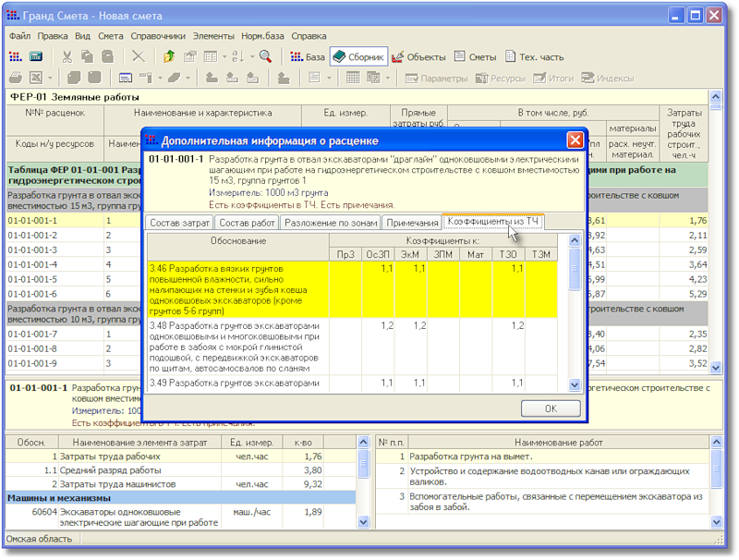Viewport: 739px width, 560px height.
Task: Click the calculator icon in the top toolbar
Action: 36,57
